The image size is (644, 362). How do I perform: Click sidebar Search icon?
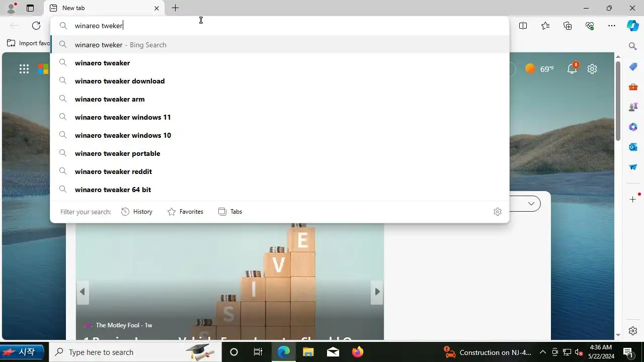click(x=633, y=46)
